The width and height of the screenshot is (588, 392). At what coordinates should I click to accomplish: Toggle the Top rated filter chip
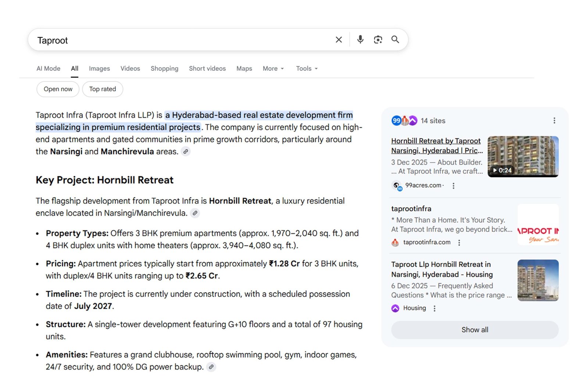(x=103, y=89)
